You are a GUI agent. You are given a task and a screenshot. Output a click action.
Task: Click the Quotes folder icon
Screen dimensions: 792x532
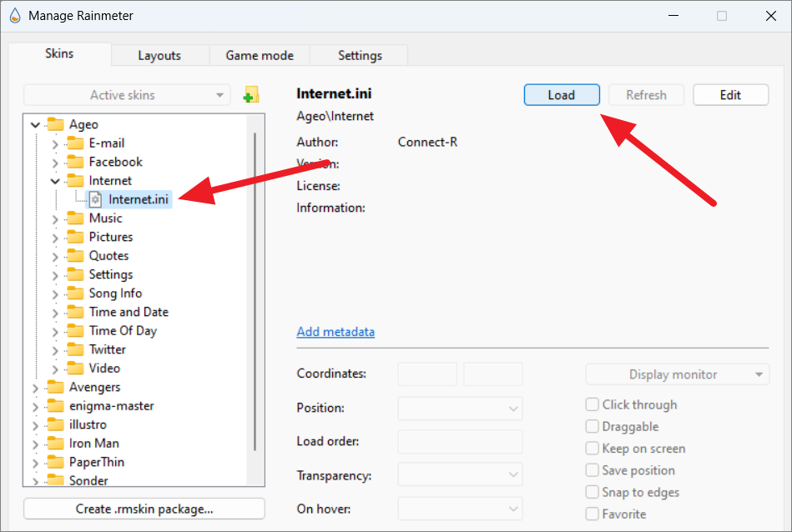pos(75,256)
